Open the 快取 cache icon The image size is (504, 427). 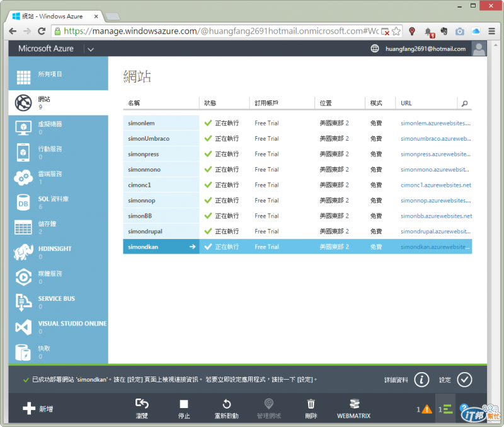point(23,353)
